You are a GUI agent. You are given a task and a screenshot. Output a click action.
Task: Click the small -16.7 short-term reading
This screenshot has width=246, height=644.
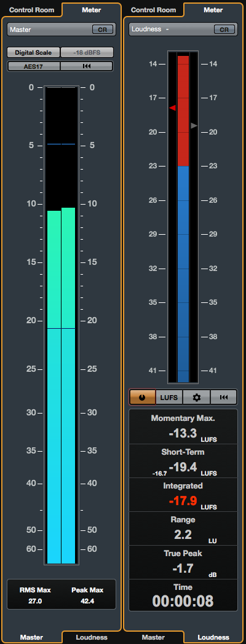click(x=160, y=474)
